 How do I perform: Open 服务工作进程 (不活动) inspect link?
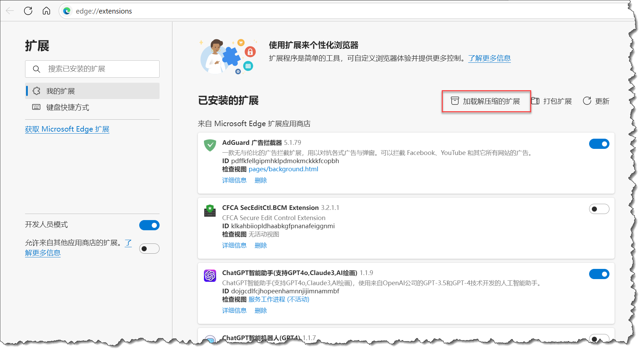tap(279, 299)
